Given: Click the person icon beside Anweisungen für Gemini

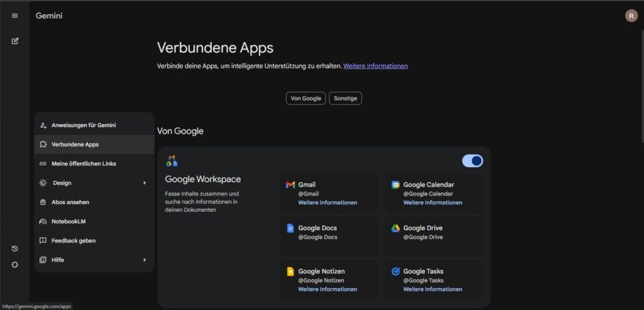Looking at the screenshot, I should tap(43, 125).
